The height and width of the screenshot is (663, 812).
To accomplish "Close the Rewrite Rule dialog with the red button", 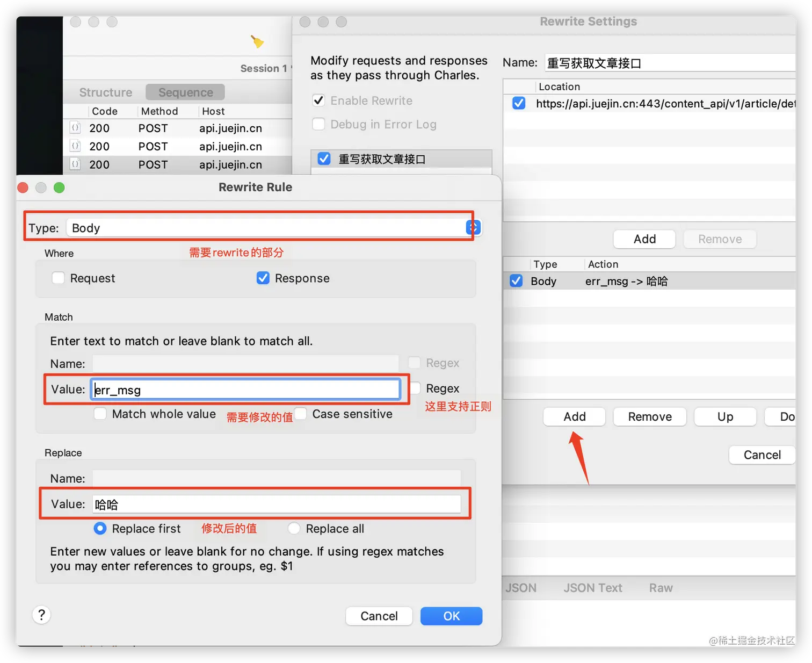I will (x=23, y=188).
